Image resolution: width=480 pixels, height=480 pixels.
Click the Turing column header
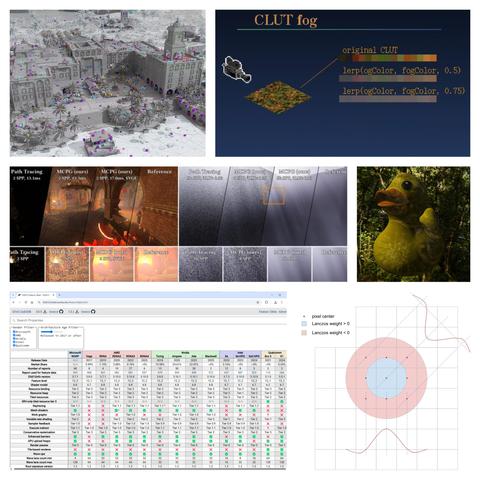(160, 356)
